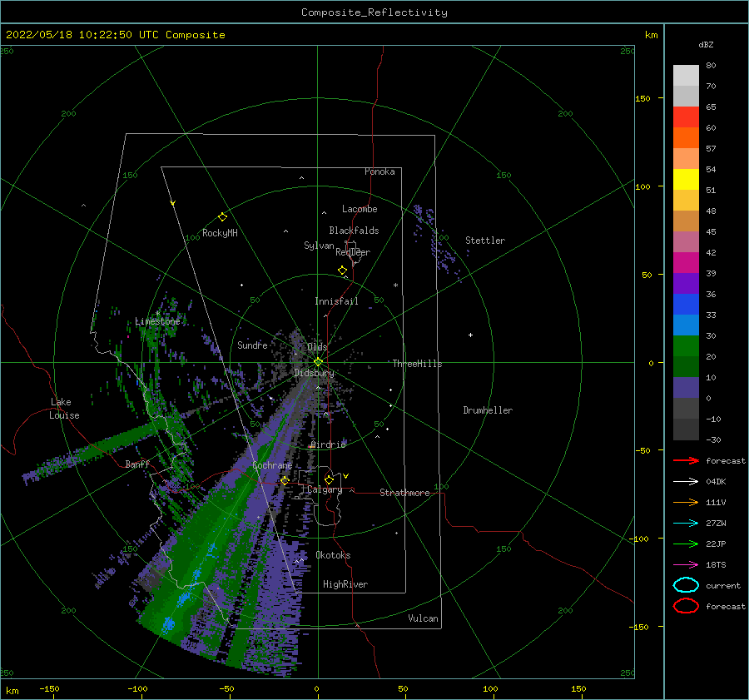Click the purple echo cluster west of Stettler
This screenshot has height=700, width=749.
(x=437, y=241)
